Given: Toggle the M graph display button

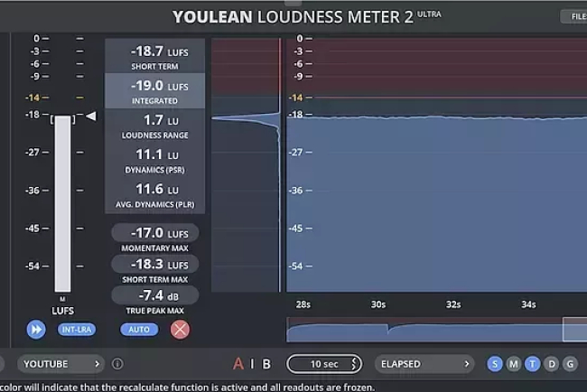Looking at the screenshot, I should pos(514,363).
